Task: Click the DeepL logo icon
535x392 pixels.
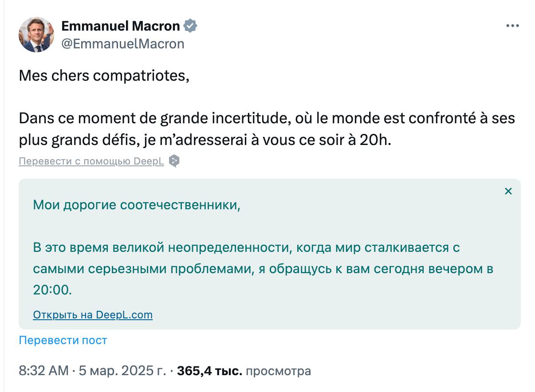Action: [x=174, y=161]
